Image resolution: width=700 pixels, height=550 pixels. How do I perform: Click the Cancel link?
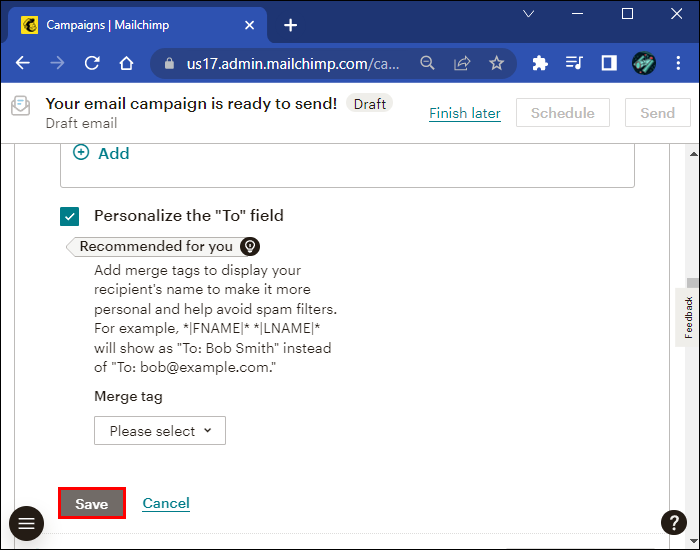click(x=166, y=504)
